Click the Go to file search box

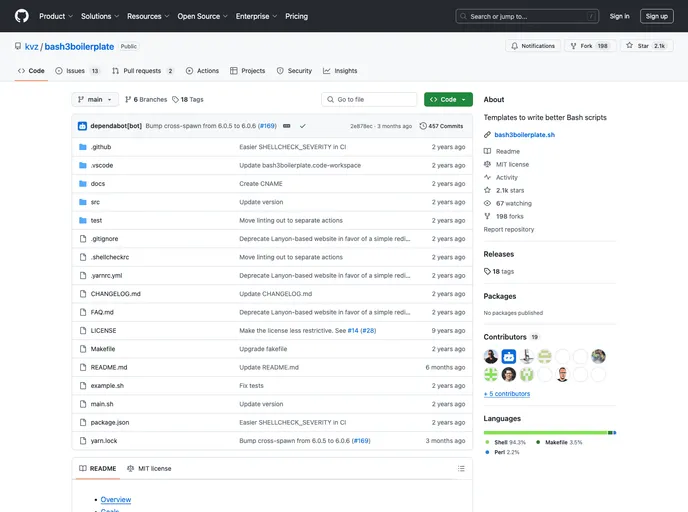[369, 100]
